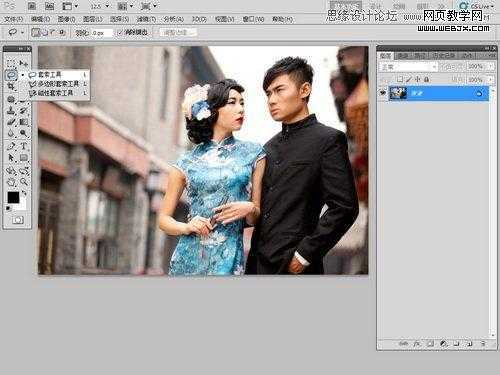This screenshot has height=375, width=500.
Task: Switch to the 历史记录 History tab
Action: coord(444,56)
